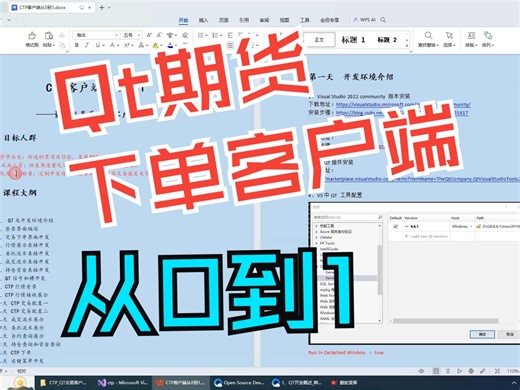This screenshot has height=390, width=520.
Task: Click the globe web layout status icon
Action: [471, 371]
